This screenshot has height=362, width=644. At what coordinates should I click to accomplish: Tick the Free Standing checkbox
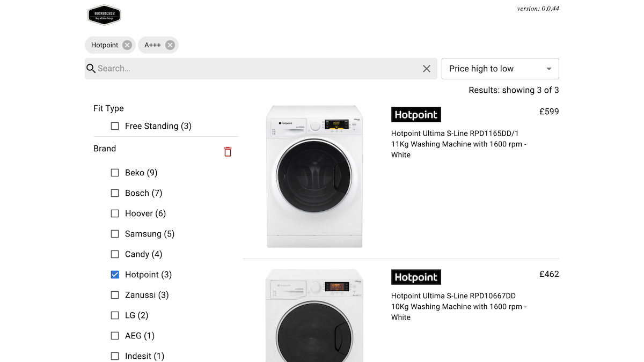click(115, 126)
